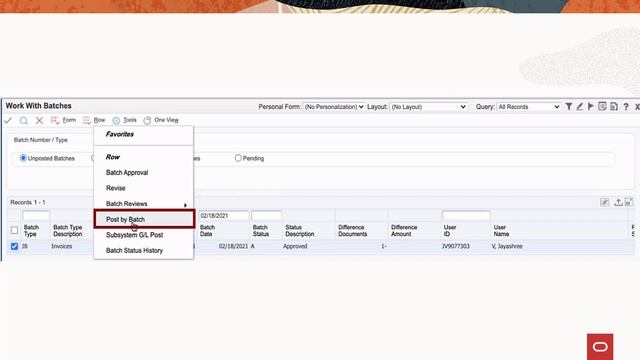Click the Batch Type filter field
Screen dimensions: 640x360
pos(36,216)
